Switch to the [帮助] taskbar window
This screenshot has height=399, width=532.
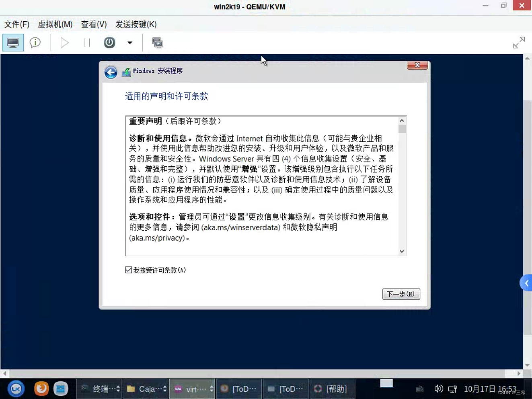pyautogui.click(x=332, y=389)
